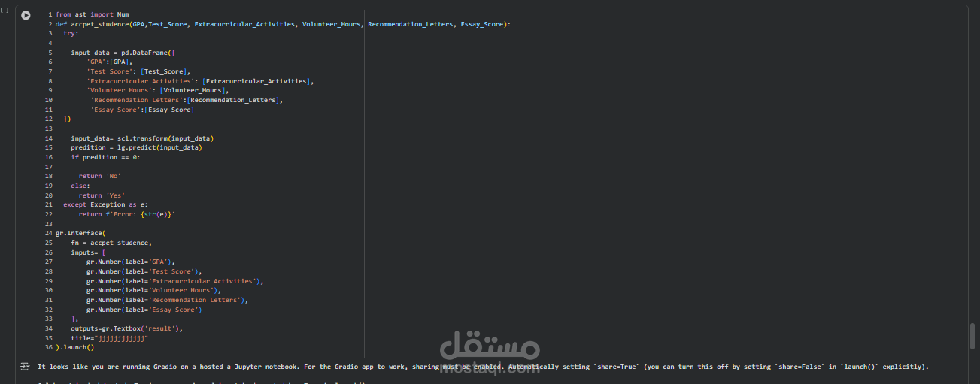Click the "return 'Yes'" line
Viewport: 980px width, 384px height.
point(102,195)
